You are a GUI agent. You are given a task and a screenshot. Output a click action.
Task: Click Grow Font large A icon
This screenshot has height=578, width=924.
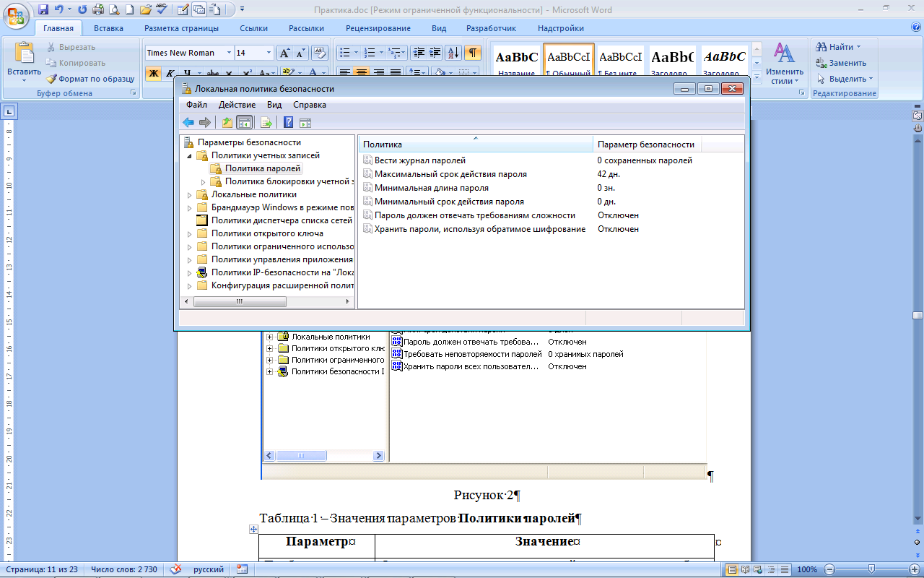[x=285, y=53]
